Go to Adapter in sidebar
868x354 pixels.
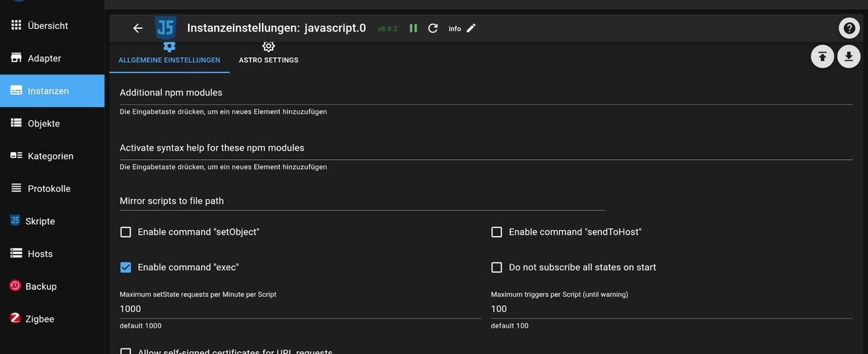coord(44,58)
